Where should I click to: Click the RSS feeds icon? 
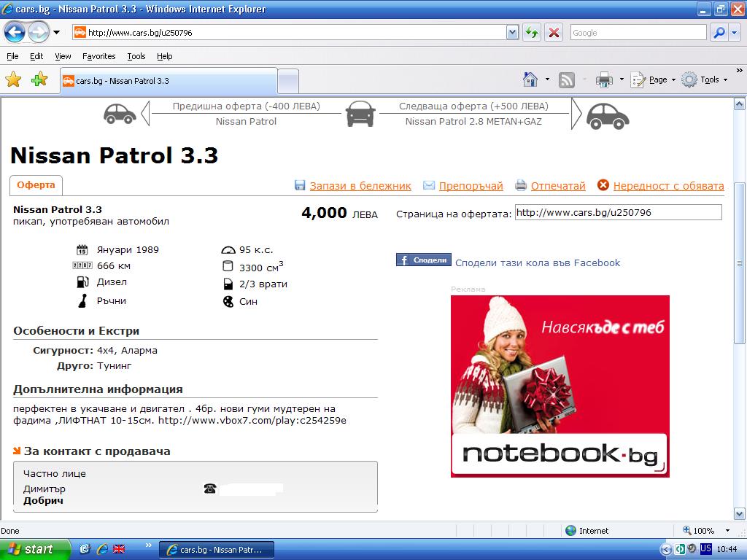[566, 79]
